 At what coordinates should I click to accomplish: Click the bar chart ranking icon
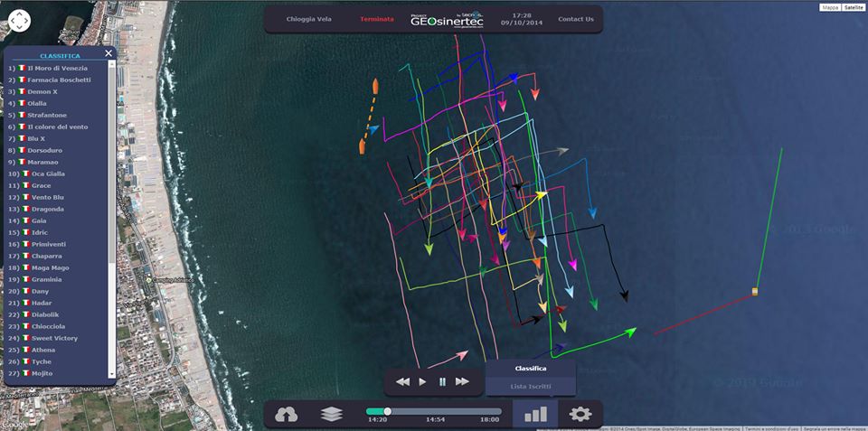(537, 415)
